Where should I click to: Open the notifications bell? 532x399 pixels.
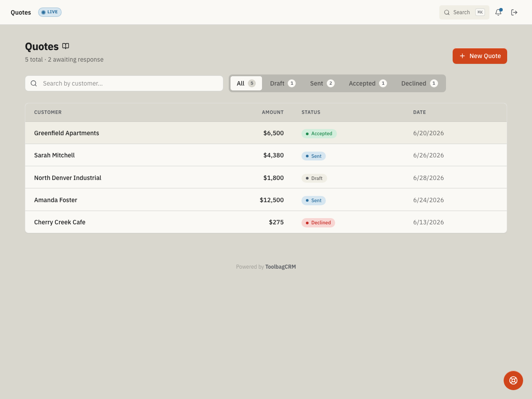498,12
